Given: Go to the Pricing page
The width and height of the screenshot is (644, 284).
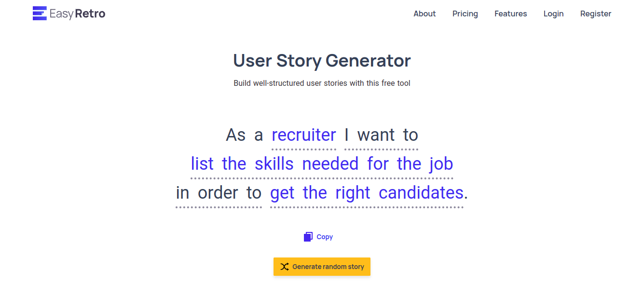Looking at the screenshot, I should pyautogui.click(x=465, y=14).
